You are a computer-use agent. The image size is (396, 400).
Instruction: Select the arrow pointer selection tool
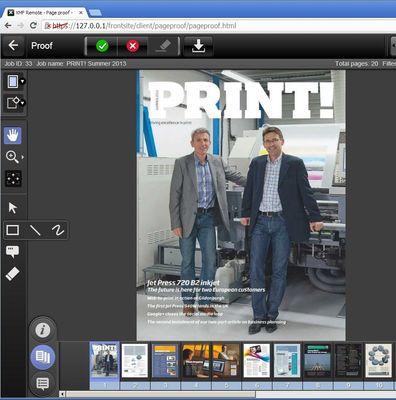point(13,208)
